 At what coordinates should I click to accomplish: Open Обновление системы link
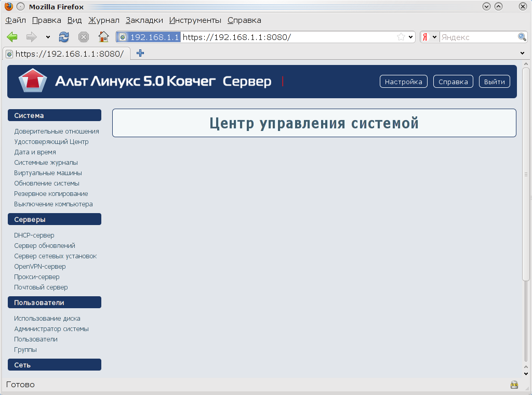pos(46,183)
